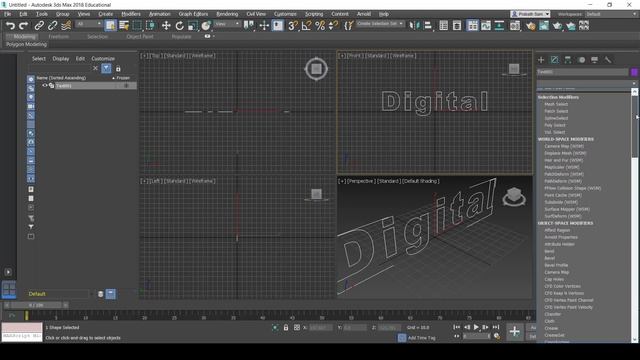
Task: Open the reference coordinate View dropdown
Action: (227, 24)
